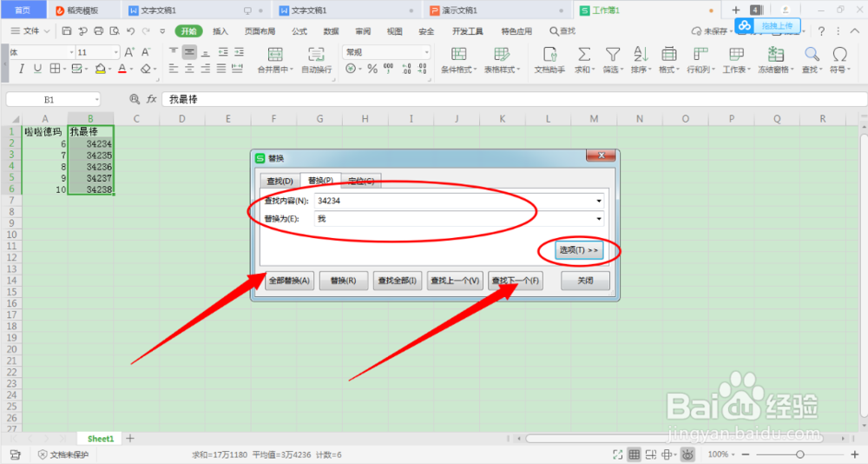Click 选项(T) >> Options button
The height and width of the screenshot is (464, 868).
pos(578,250)
